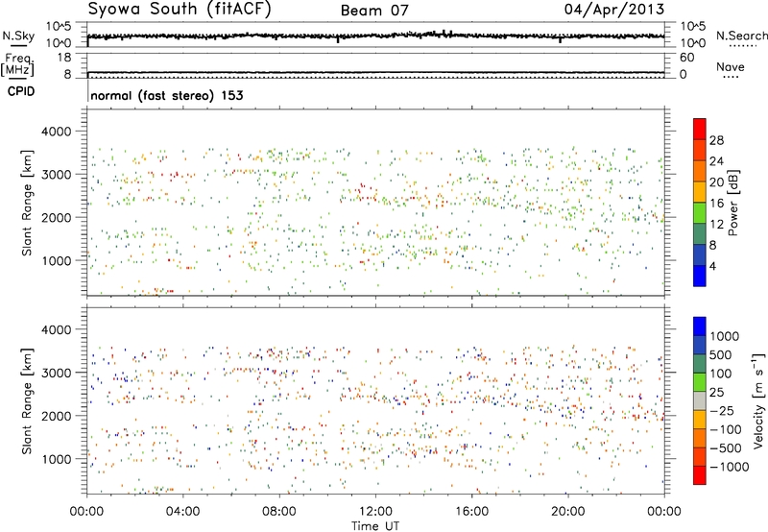Click the '16' tick on Power colorbar
Viewport: 768px width, 532px height.
(716, 204)
